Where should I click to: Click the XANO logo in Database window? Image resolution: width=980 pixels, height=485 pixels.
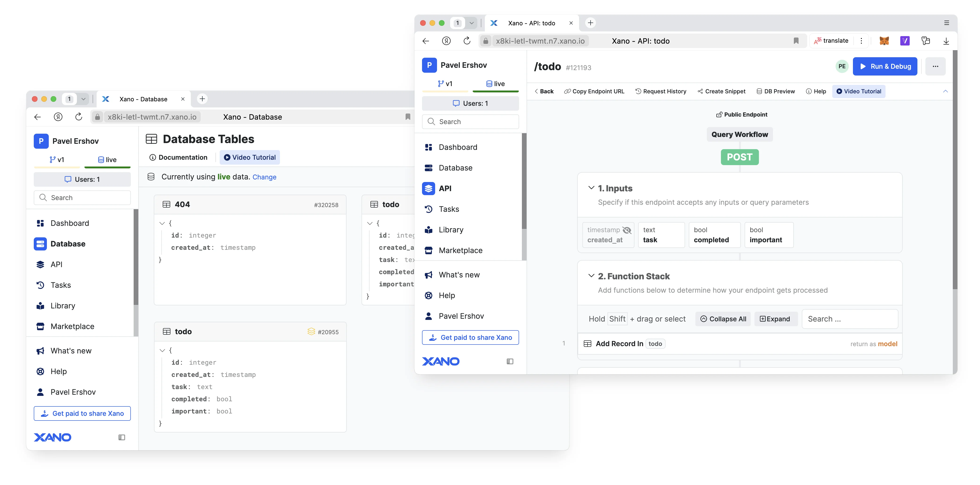point(53,437)
